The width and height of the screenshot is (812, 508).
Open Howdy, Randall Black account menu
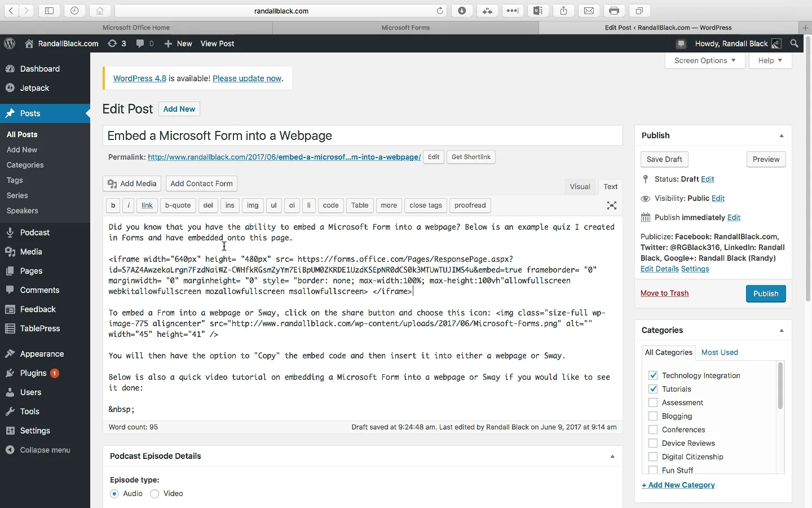click(x=738, y=43)
